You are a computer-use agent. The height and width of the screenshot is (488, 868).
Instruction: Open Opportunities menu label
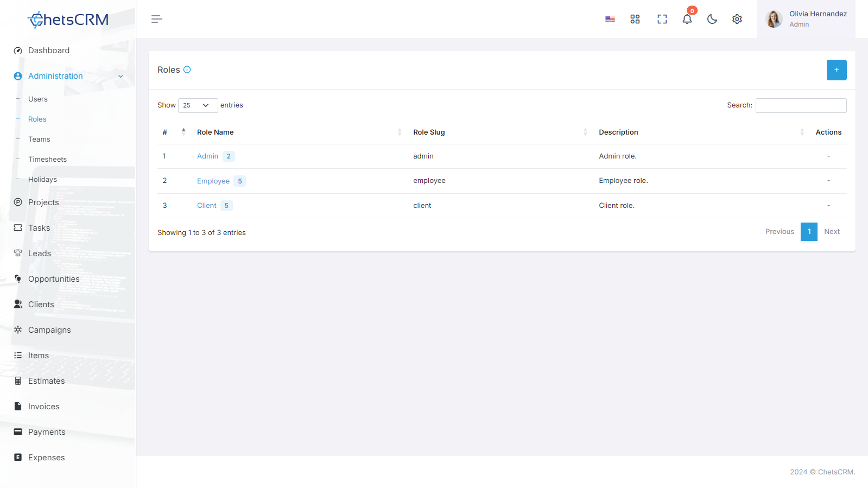point(54,279)
